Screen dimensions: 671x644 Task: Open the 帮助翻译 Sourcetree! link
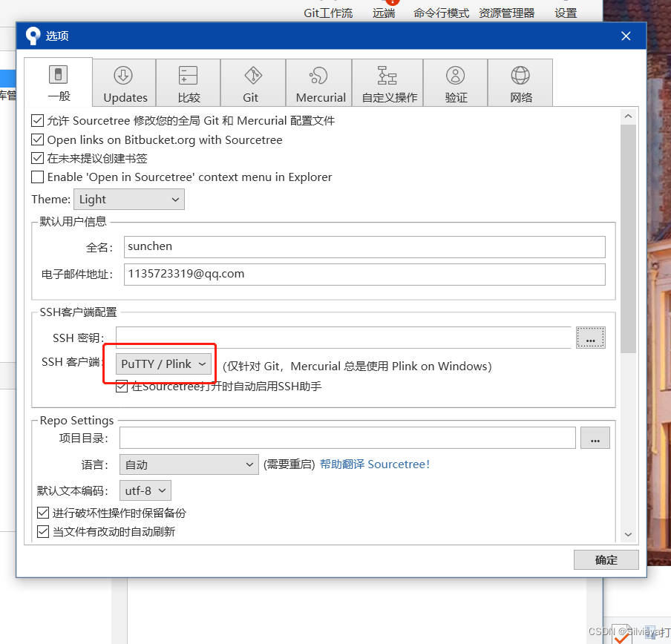click(x=374, y=464)
